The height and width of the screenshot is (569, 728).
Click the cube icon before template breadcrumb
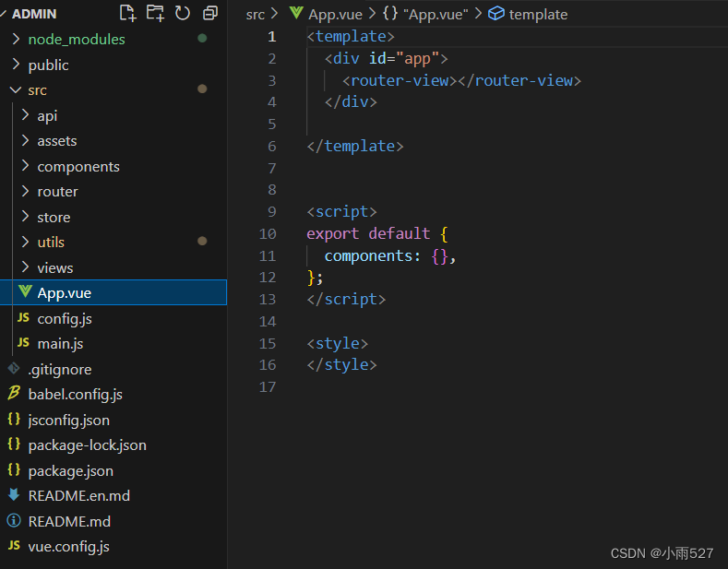coord(496,14)
